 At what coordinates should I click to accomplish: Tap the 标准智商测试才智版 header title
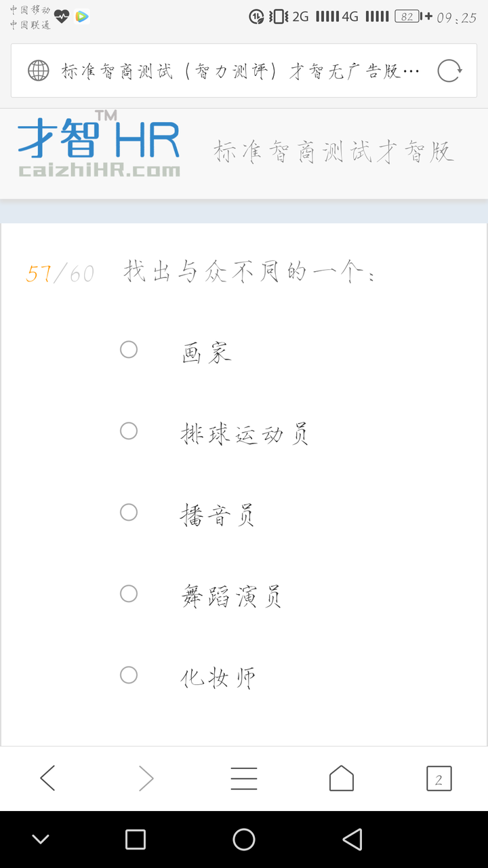pos(333,152)
